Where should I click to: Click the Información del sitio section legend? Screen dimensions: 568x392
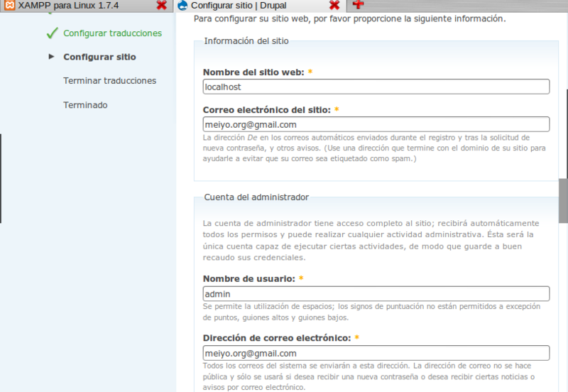click(246, 40)
